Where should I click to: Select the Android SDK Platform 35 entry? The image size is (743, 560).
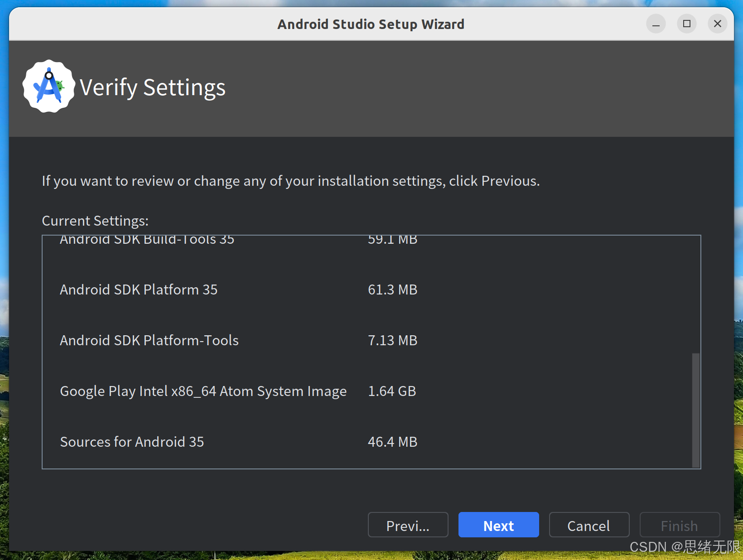coord(139,290)
